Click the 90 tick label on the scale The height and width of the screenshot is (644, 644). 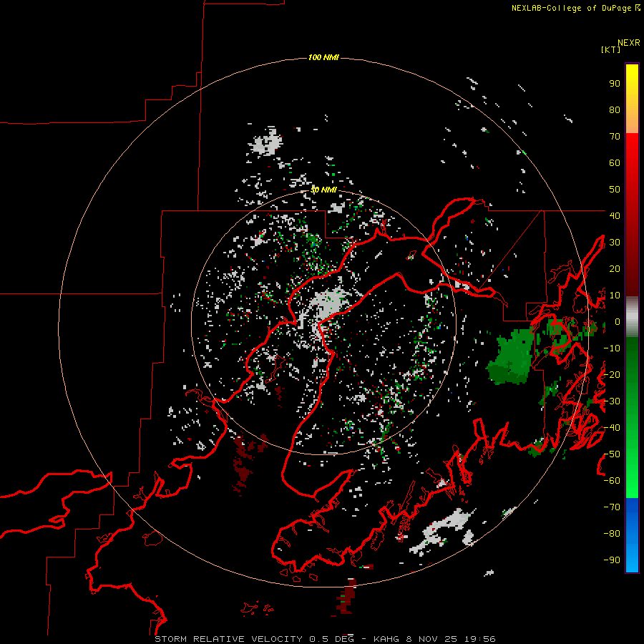point(615,84)
